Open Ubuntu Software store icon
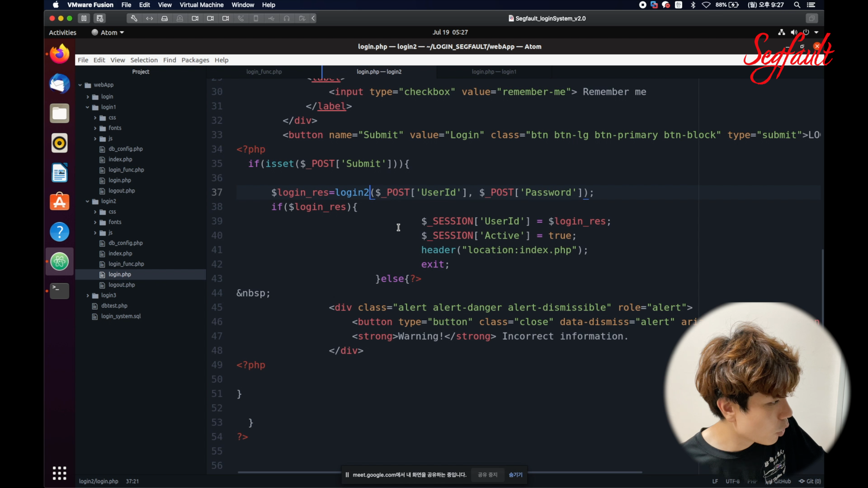 point(59,202)
